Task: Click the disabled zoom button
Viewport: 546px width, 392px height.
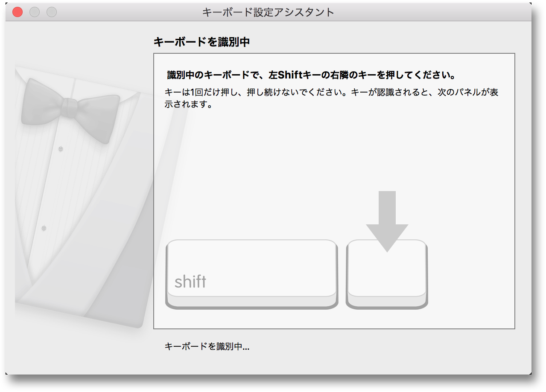Action: [x=52, y=12]
